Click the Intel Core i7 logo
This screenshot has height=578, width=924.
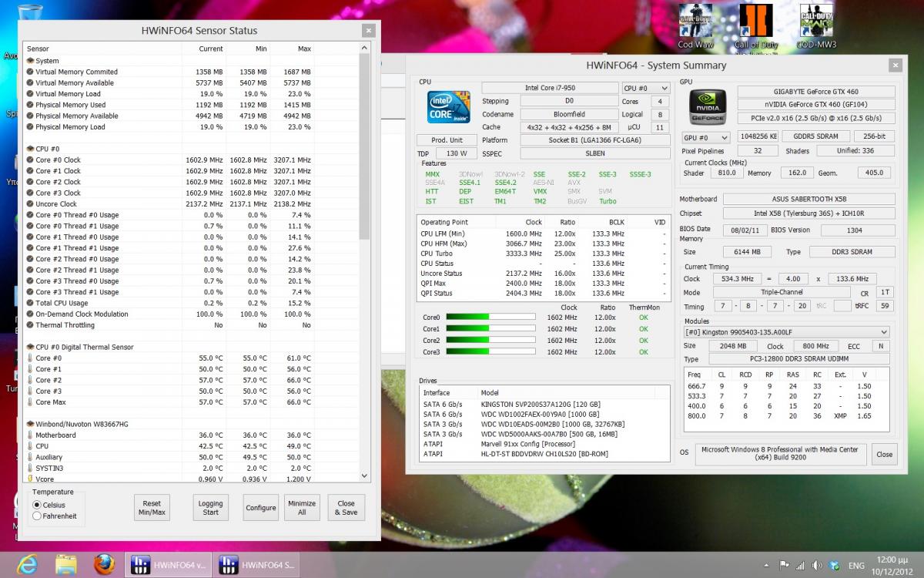pyautogui.click(x=449, y=106)
